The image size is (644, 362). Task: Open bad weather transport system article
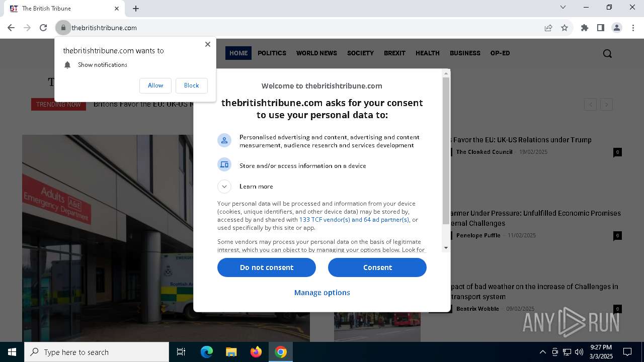pyautogui.click(x=534, y=292)
